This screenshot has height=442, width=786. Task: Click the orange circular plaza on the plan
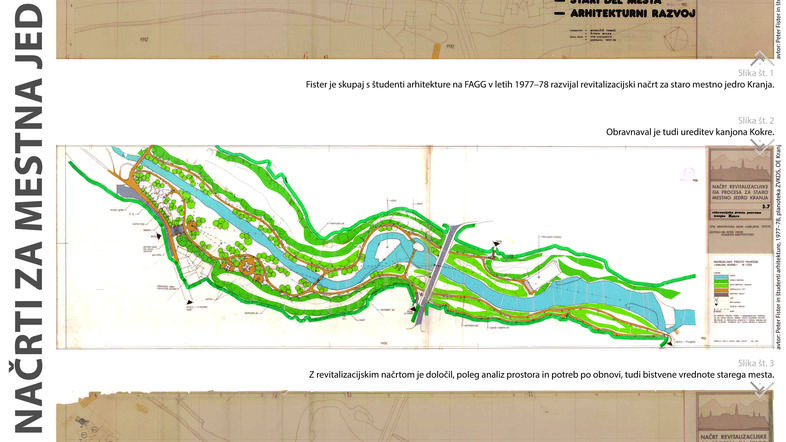(239, 266)
